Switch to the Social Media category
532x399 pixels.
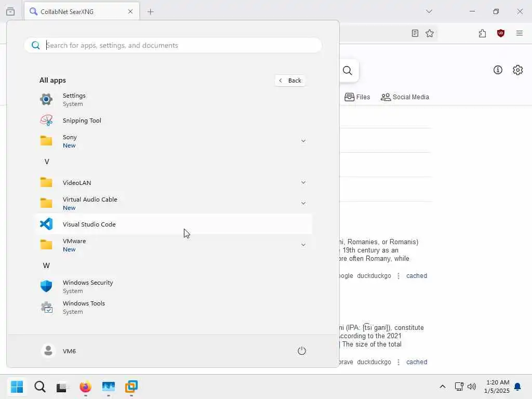[405, 97]
